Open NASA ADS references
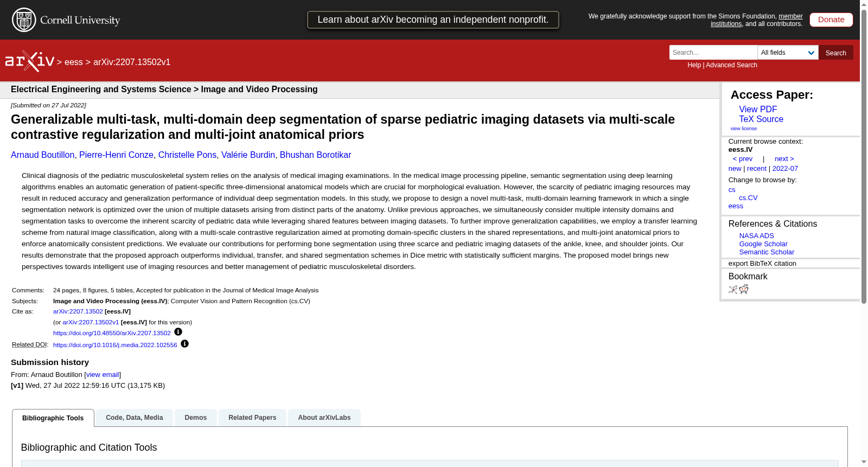The image size is (868, 467). [x=756, y=236]
